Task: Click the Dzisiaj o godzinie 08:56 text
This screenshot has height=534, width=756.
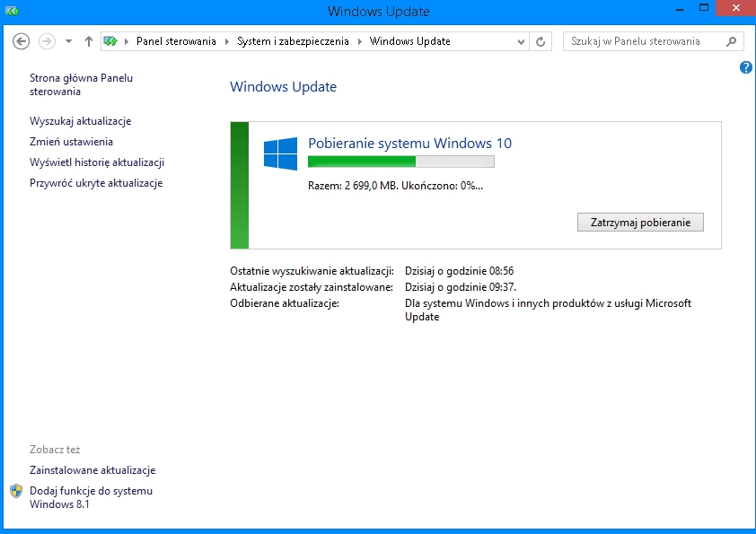Action: (459, 271)
